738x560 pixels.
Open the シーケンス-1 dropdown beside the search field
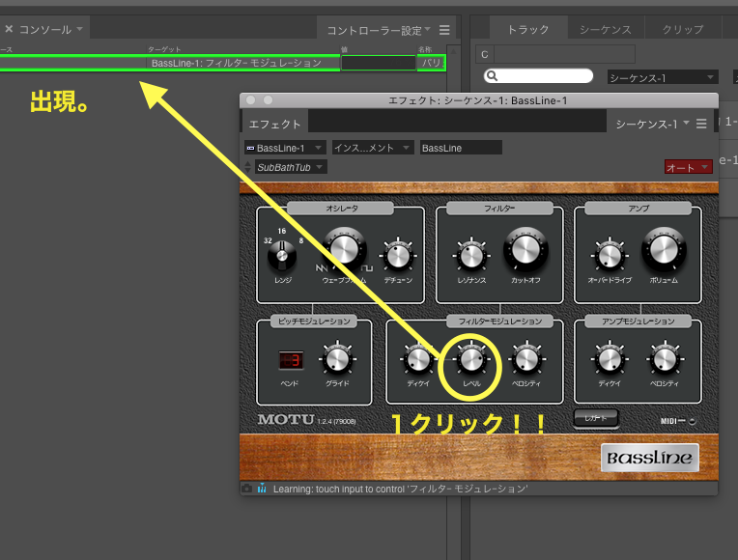663,77
